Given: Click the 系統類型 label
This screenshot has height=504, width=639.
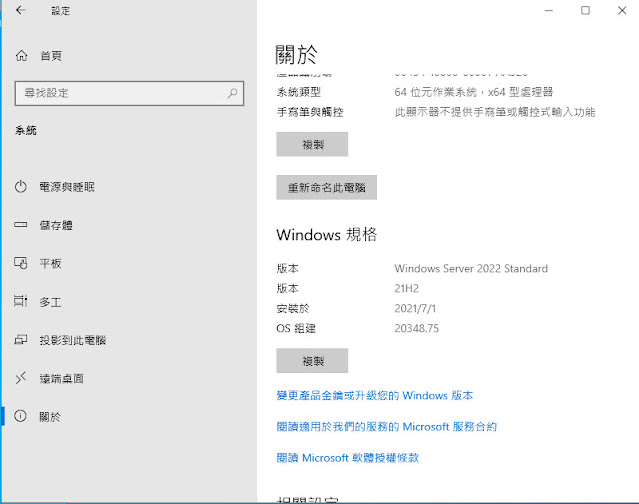Looking at the screenshot, I should 299,92.
